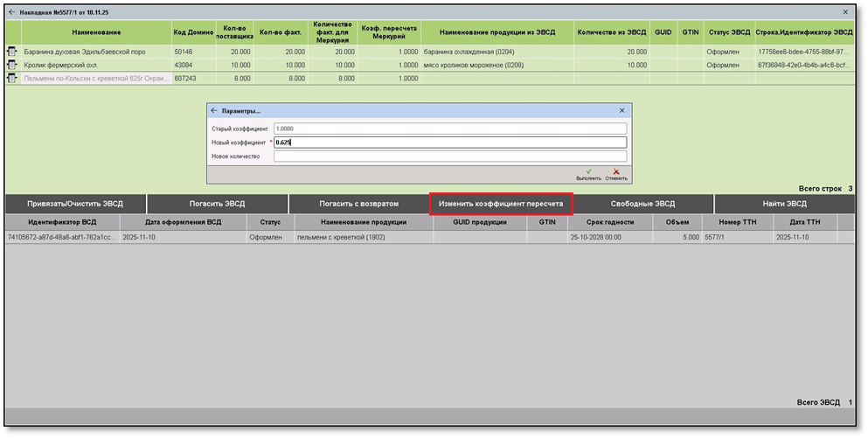Viewport: 868px width, 438px height.
Task: Click the green Выполнить checkmark icon
Action: pyautogui.click(x=588, y=172)
